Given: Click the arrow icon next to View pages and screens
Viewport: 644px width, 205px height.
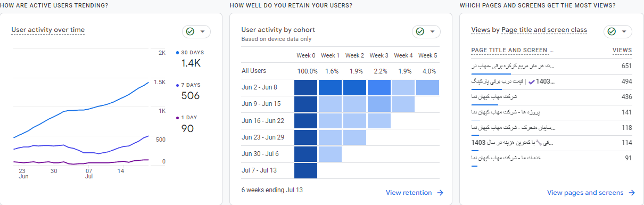Looking at the screenshot, I should pos(632,193).
